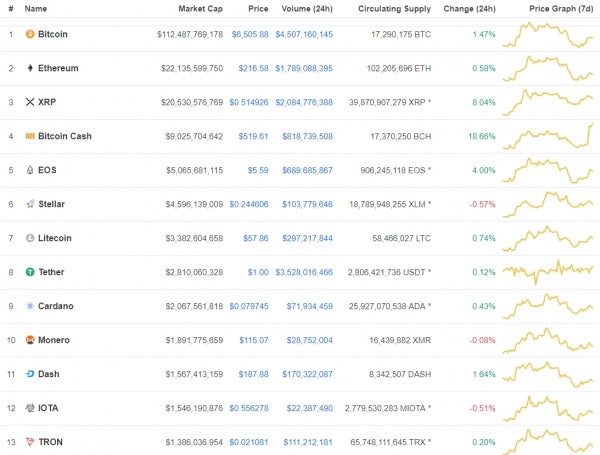Open the TRON name link
This screenshot has height=455, width=600.
coord(51,442)
